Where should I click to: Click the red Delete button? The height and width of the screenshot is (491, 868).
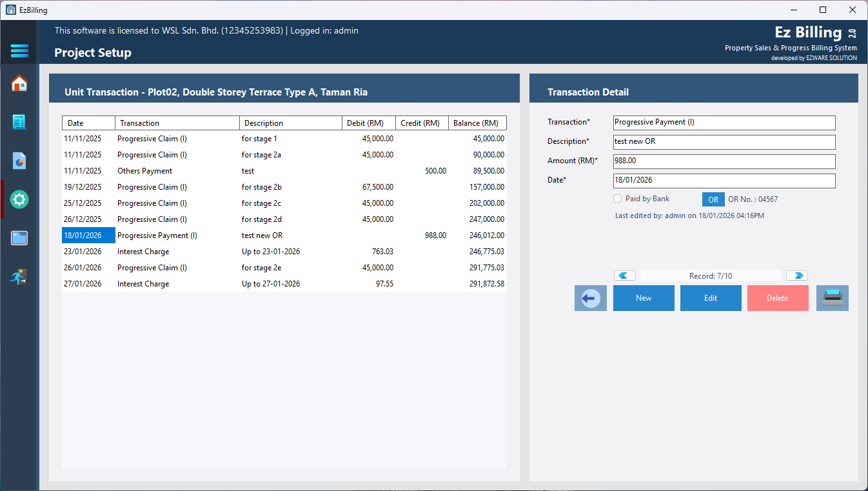point(778,298)
